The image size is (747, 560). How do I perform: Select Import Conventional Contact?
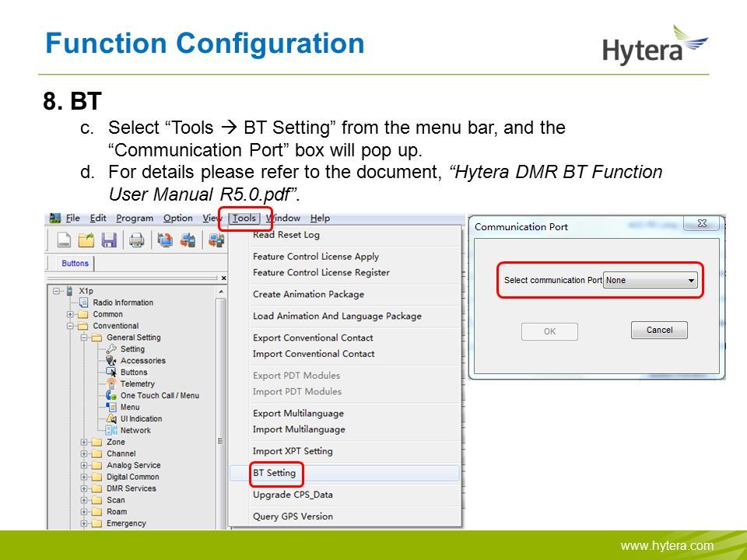point(345,354)
